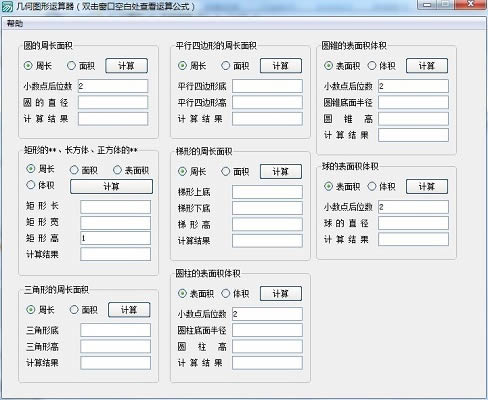
Task: Click 小数点后位数 field in 球 group
Action: 413,207
